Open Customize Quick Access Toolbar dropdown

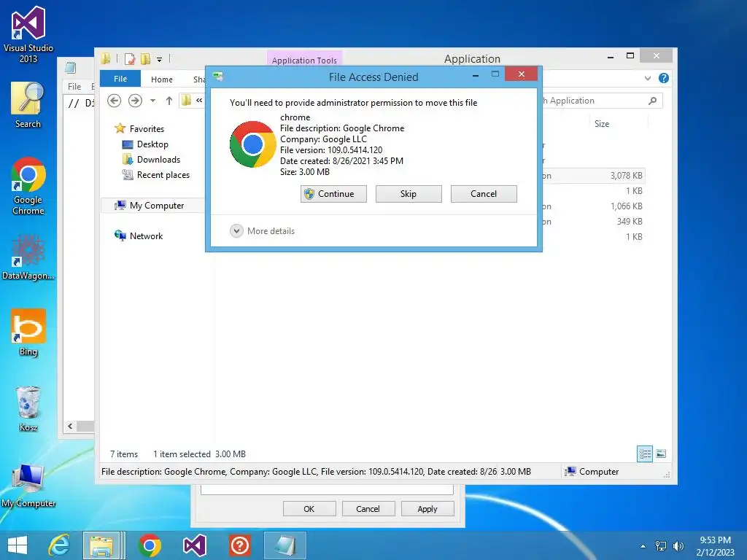tap(159, 60)
